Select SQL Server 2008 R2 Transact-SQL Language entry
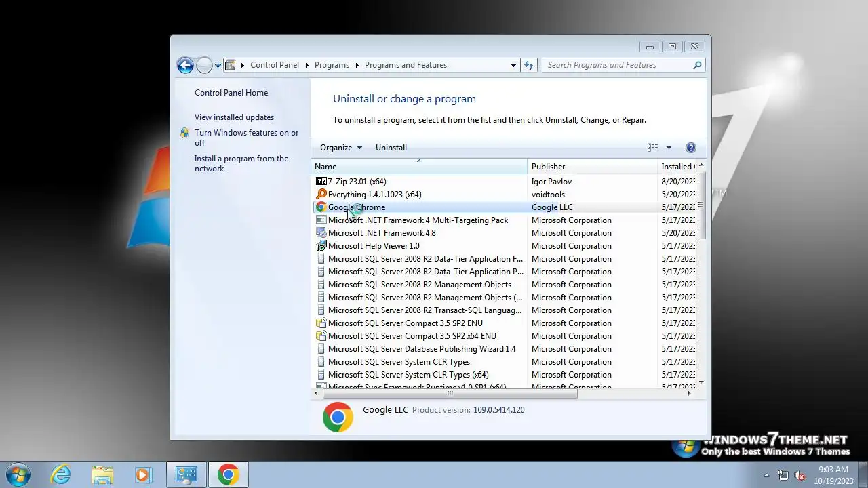 [x=425, y=310]
